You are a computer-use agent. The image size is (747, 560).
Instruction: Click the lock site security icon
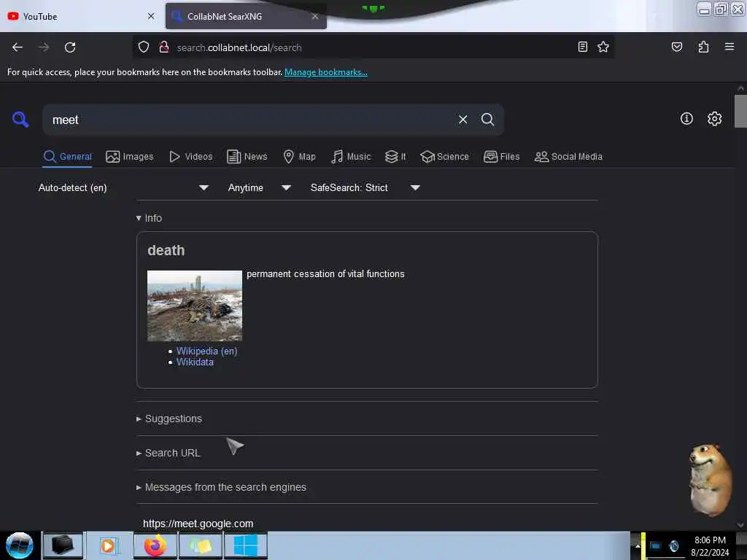click(x=164, y=47)
